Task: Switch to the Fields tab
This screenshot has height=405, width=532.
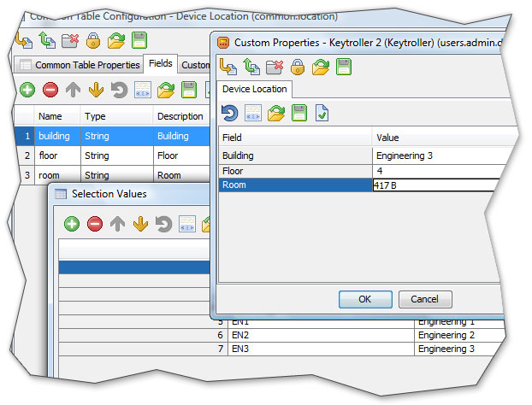Action: [161, 63]
